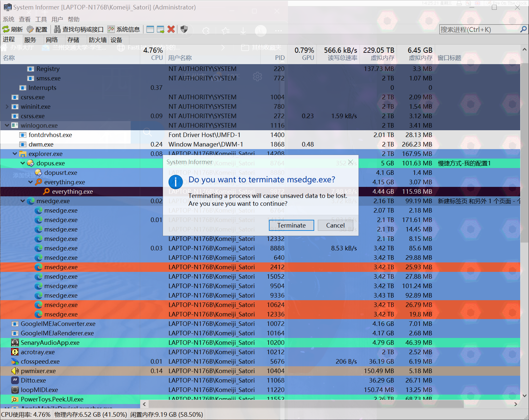Select the fontdrvhost.exe row
529x420 pixels.
[x=260, y=135]
